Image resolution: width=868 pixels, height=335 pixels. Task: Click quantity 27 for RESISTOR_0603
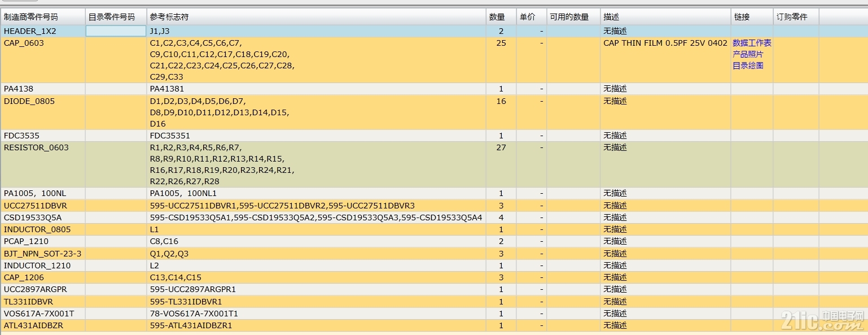pos(501,147)
